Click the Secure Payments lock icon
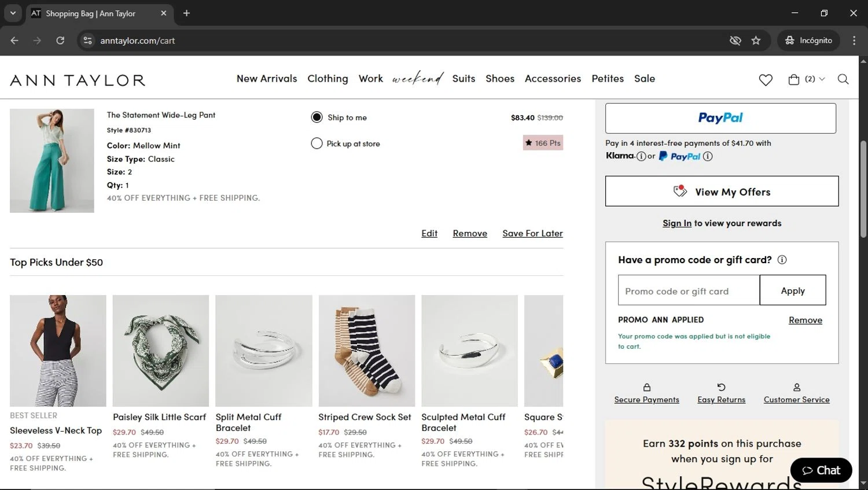Screen dimensions: 868x490 647,387
